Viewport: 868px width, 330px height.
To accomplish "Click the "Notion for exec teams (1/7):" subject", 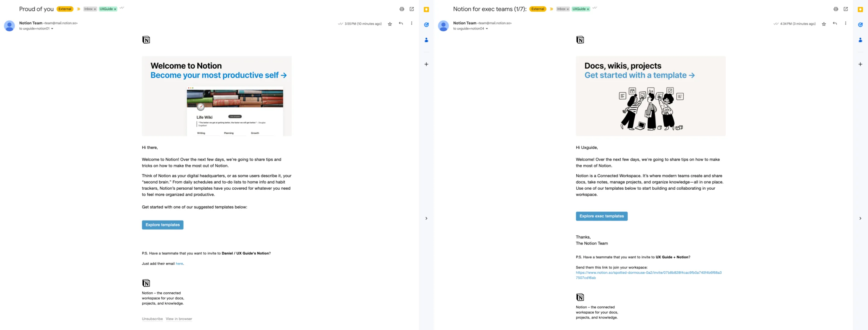I will (489, 9).
